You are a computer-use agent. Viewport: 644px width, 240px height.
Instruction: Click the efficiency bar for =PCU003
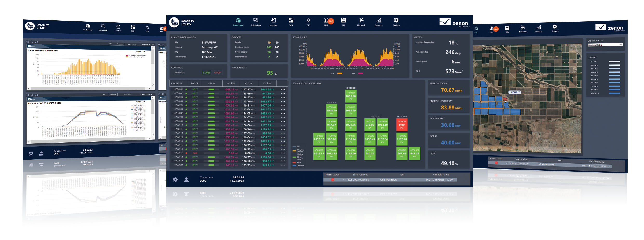point(211,97)
